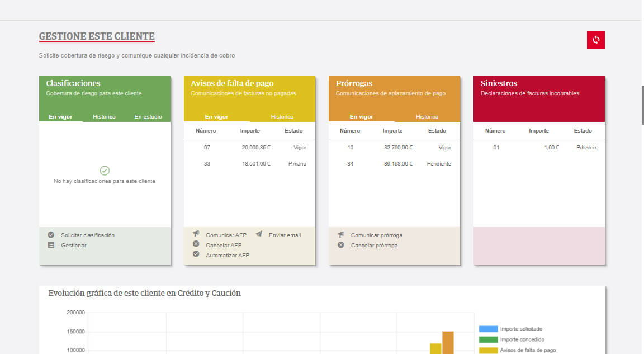Viewport: 644px width, 354px height.
Task: Click the Comunicar prórroga megaphone icon
Action: click(341, 235)
